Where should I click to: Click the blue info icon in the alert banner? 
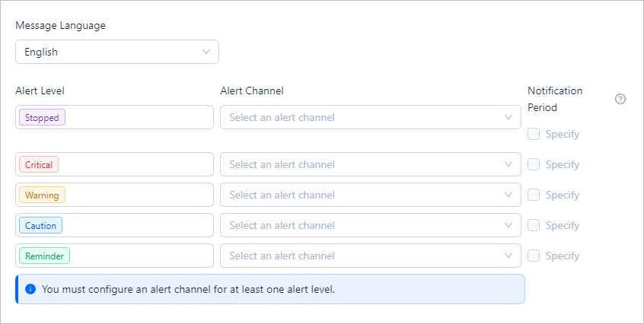coord(30,289)
